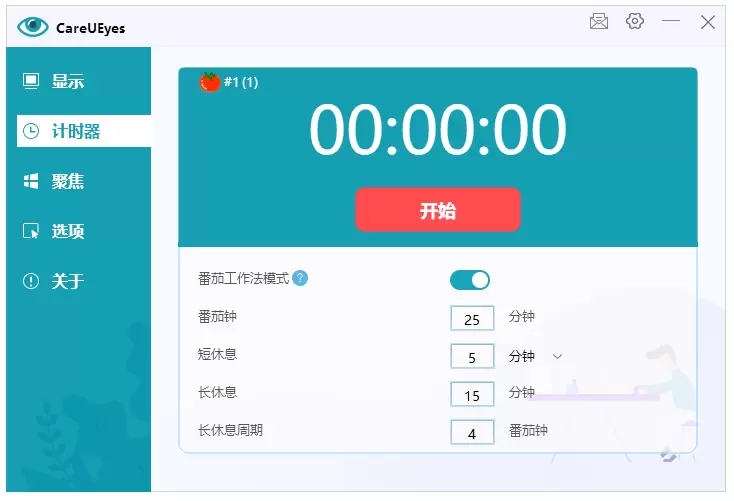The width and height of the screenshot is (734, 501).
Task: Click the reset arrows icon at bottom right
Action: pyautogui.click(x=668, y=454)
